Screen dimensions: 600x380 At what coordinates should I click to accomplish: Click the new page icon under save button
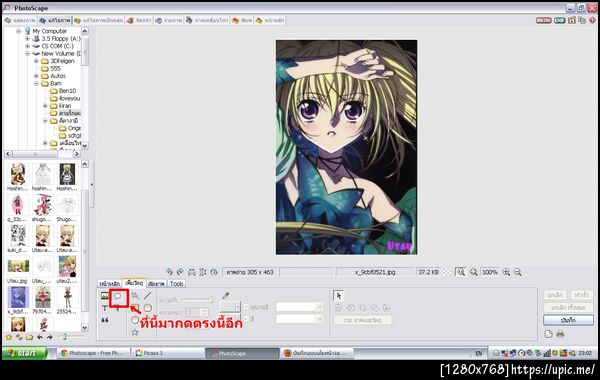(549, 334)
